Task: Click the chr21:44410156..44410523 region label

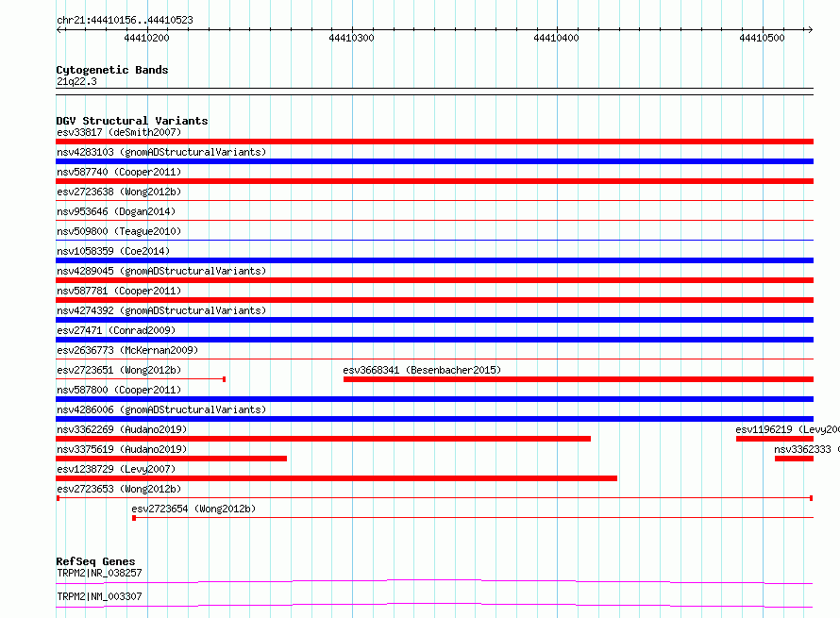Action: 125,20
